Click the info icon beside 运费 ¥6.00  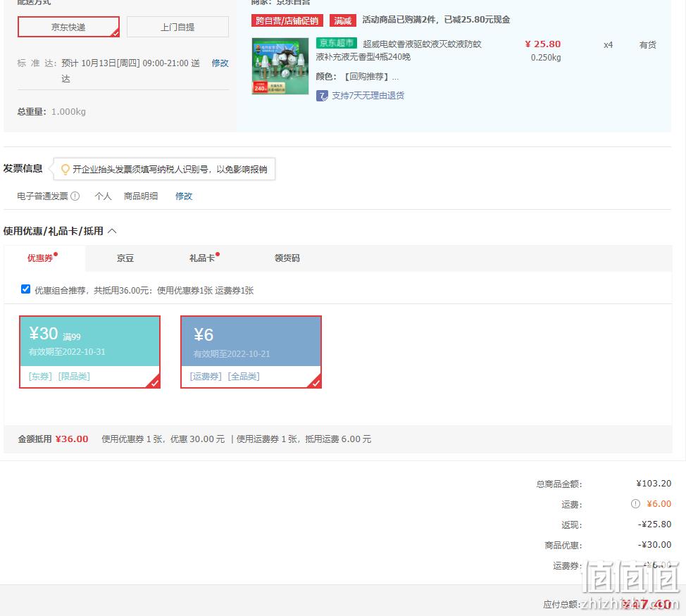click(636, 503)
